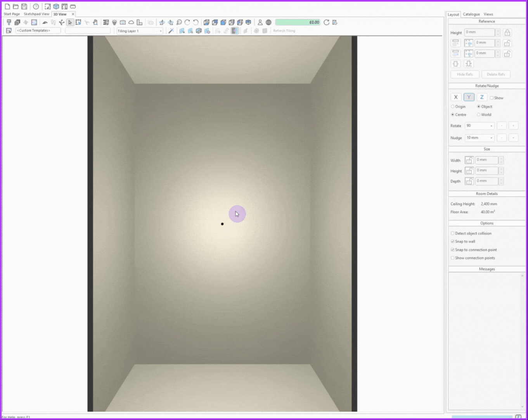Switch to the Sketchpad View tab
This screenshot has height=420, width=528.
(36, 14)
